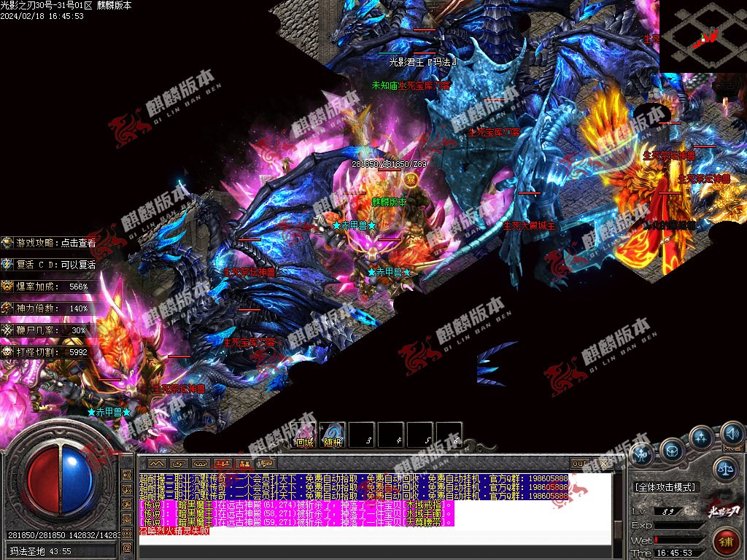The image size is (747, 560).
Task: Click the X exit button beside out
Action: (603, 463)
